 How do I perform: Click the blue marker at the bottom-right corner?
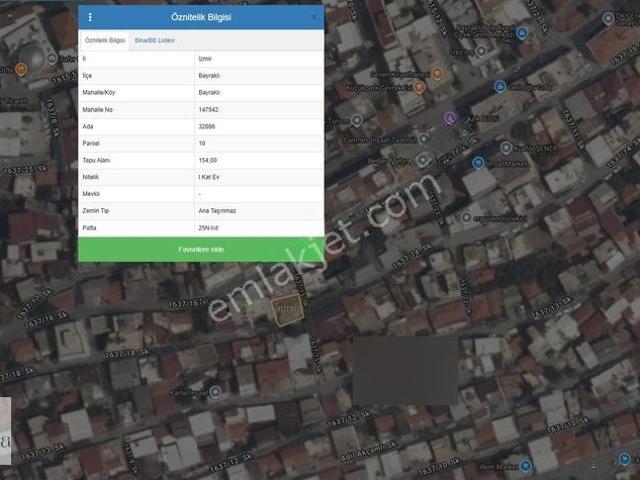point(625,459)
